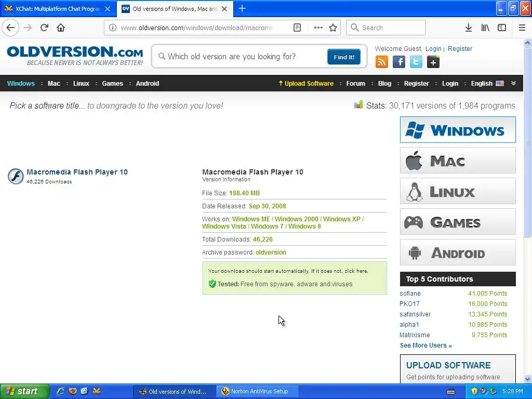Bookmark this page with the star icon
The width and height of the screenshot is (532, 399).
click(x=333, y=28)
